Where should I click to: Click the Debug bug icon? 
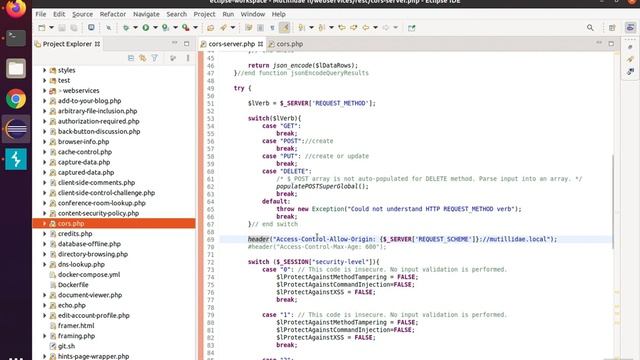(126, 28)
